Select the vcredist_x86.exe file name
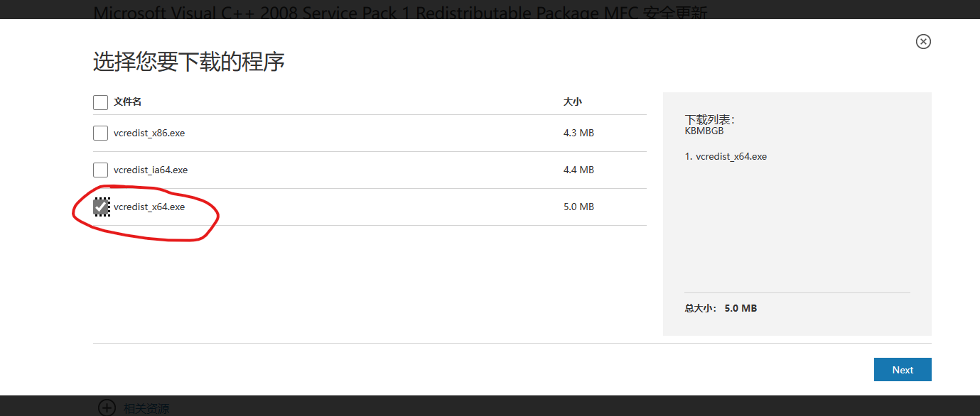The image size is (980, 416). 149,133
